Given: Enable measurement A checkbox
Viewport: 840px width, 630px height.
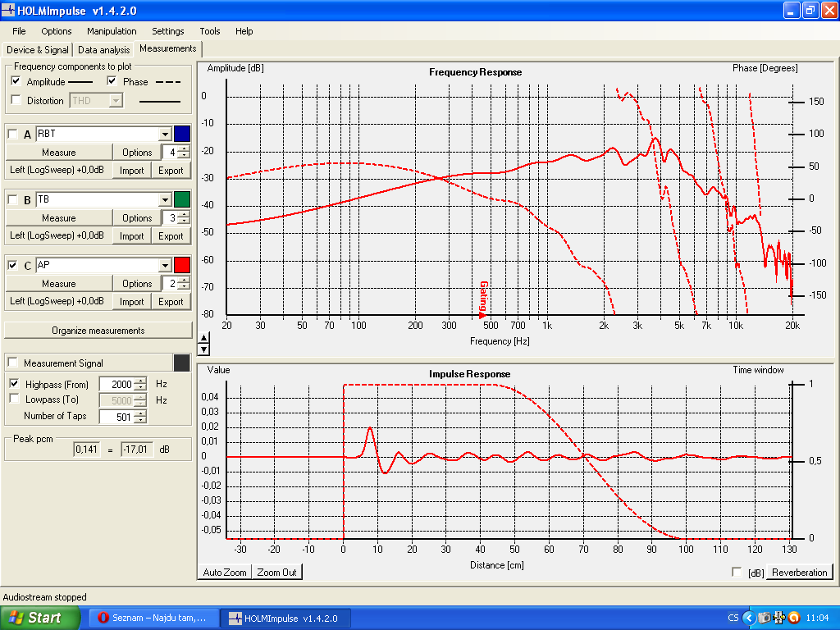Looking at the screenshot, I should (x=13, y=134).
